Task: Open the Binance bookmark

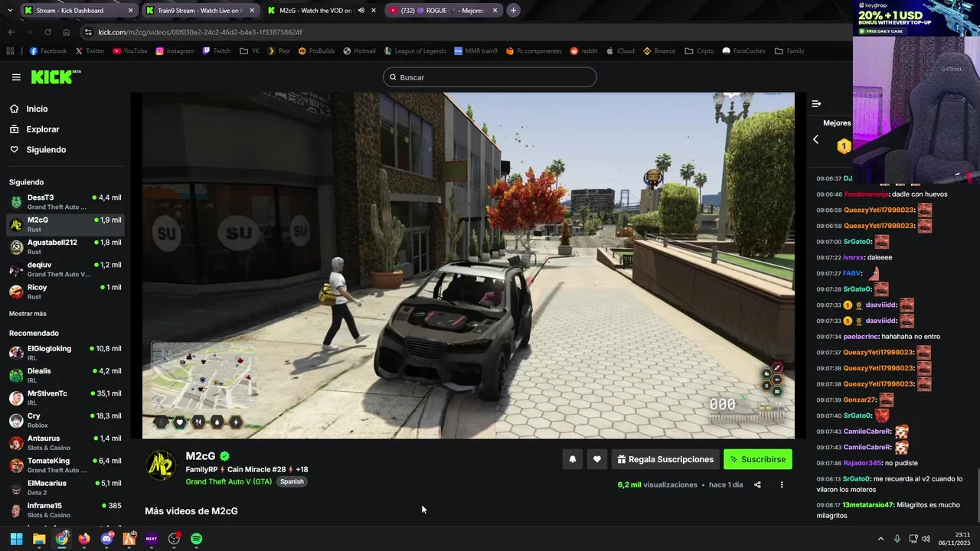Action: 659,51
